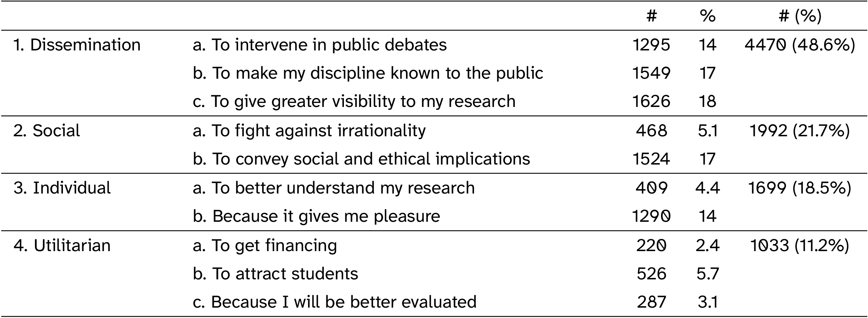
Task: Click the '1. Dissemination' category cell
Action: [77, 45]
